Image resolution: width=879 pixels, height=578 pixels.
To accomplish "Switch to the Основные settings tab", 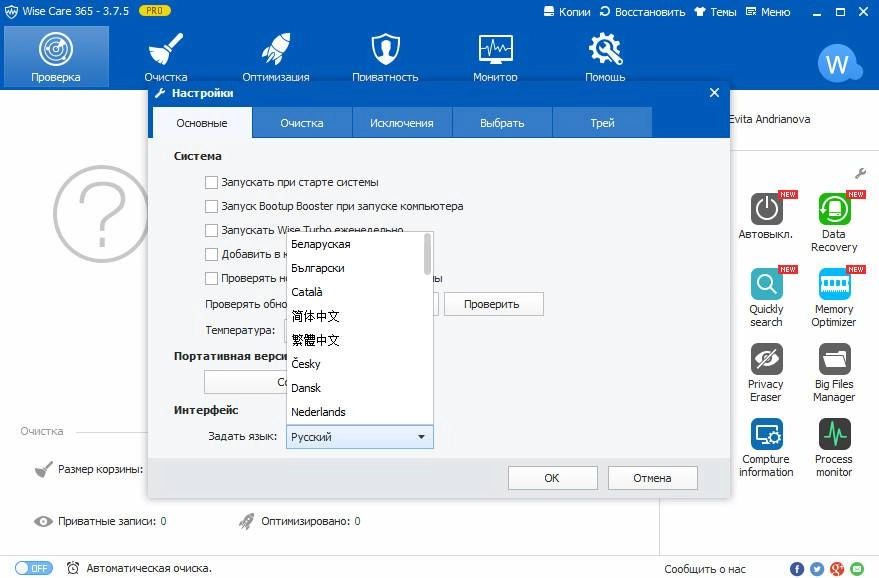I will coord(202,123).
